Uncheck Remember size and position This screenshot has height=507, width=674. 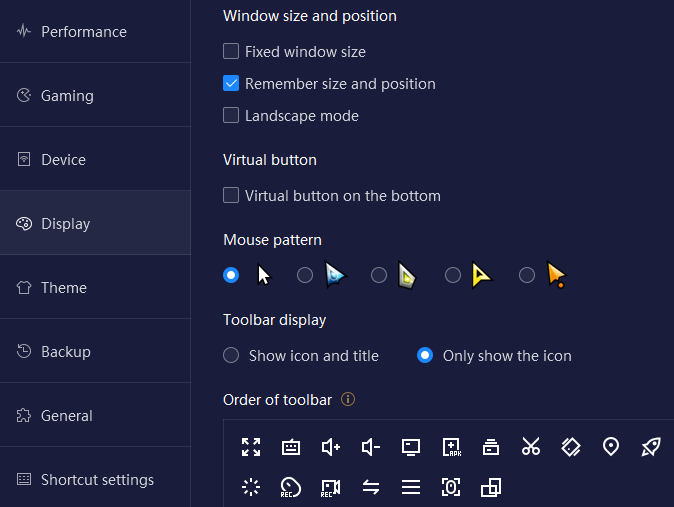(x=231, y=83)
